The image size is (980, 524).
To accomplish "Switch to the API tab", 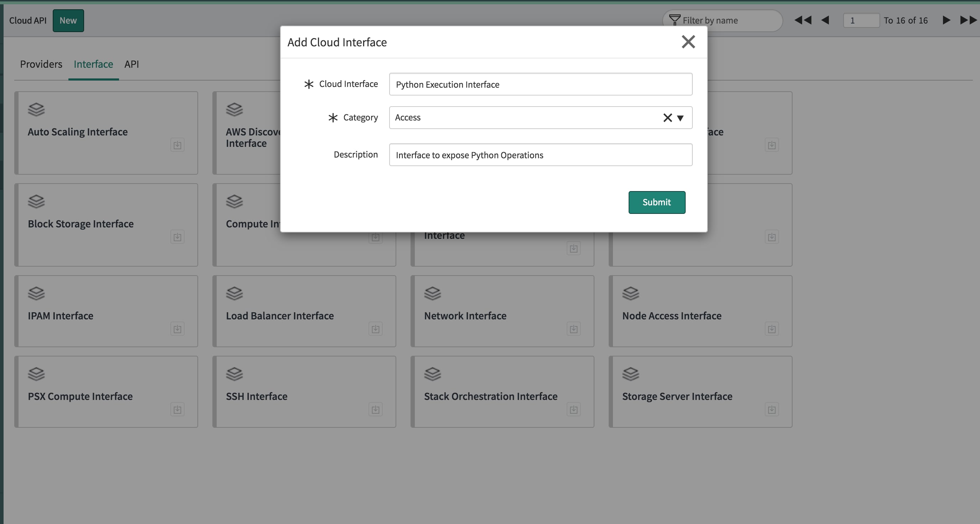I will 131,64.
